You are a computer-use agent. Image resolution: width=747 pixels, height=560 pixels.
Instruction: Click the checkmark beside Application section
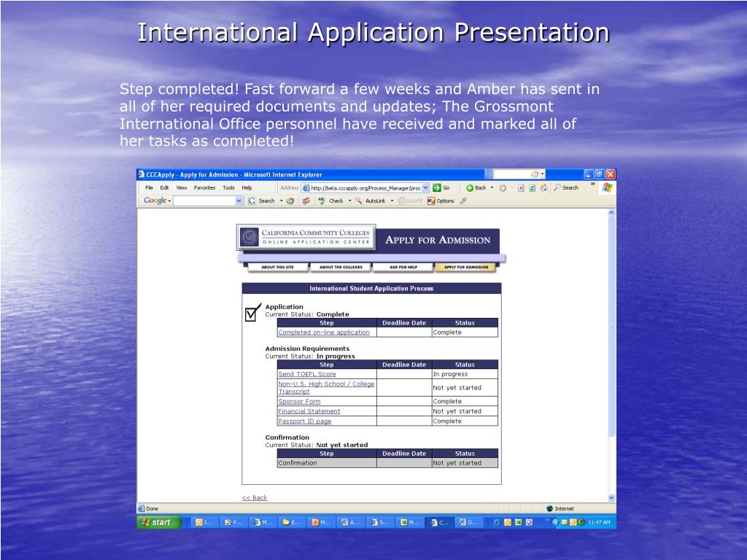(x=253, y=312)
